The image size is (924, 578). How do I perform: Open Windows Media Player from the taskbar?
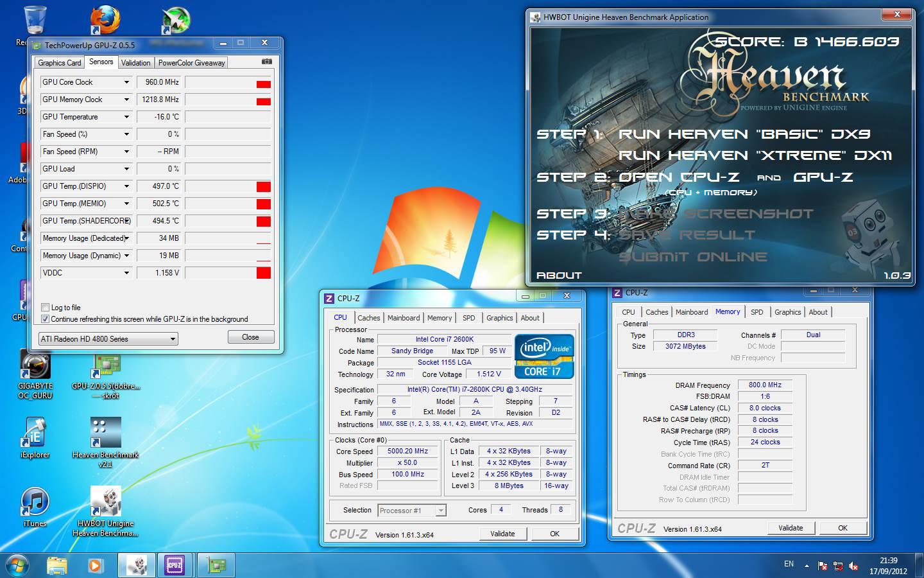click(95, 565)
